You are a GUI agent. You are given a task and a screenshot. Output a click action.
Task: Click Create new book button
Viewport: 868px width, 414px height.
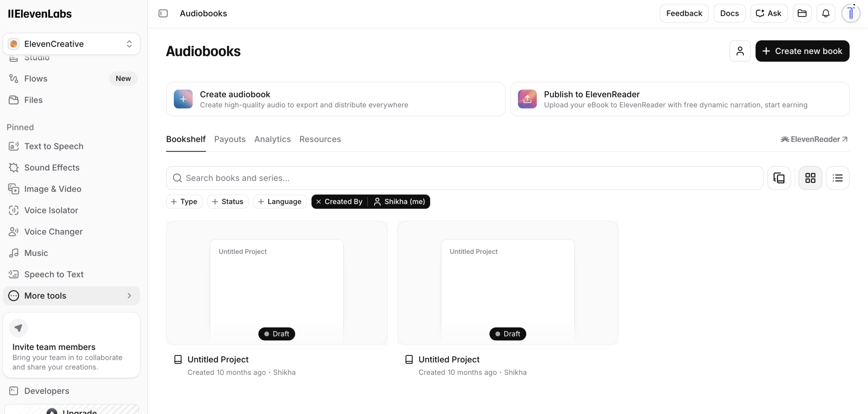tap(802, 51)
